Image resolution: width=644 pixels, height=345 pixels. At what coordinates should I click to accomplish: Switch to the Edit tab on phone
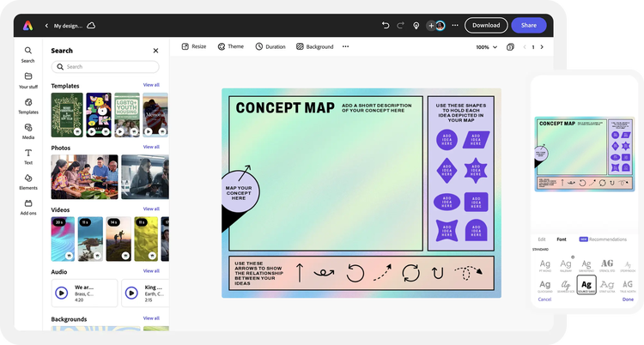click(x=542, y=239)
